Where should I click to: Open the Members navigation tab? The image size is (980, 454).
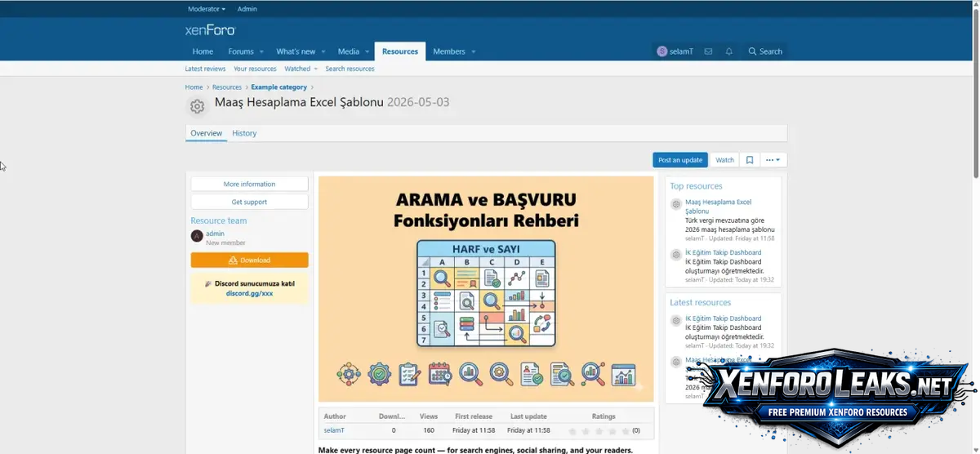[449, 51]
